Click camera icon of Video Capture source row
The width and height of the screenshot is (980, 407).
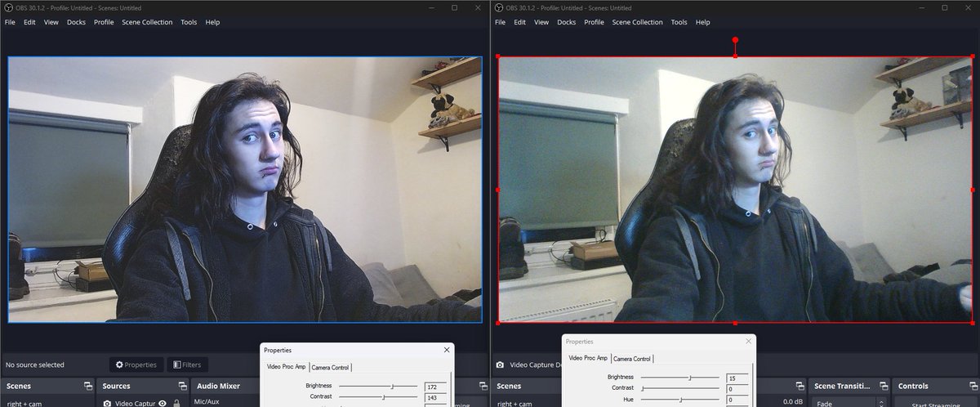point(107,403)
